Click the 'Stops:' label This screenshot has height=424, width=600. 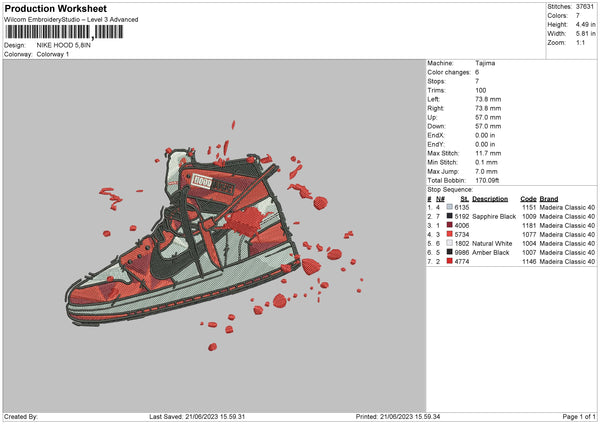click(437, 81)
